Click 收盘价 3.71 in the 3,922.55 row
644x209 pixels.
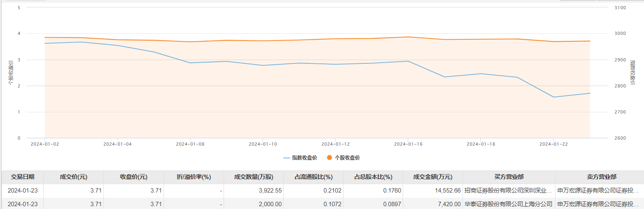156,191
